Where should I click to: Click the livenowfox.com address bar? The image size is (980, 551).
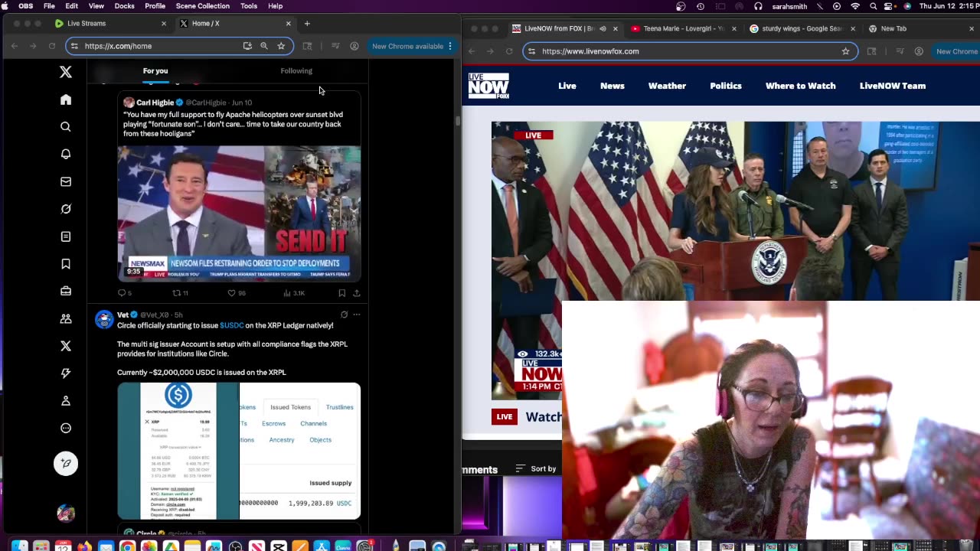[689, 51]
